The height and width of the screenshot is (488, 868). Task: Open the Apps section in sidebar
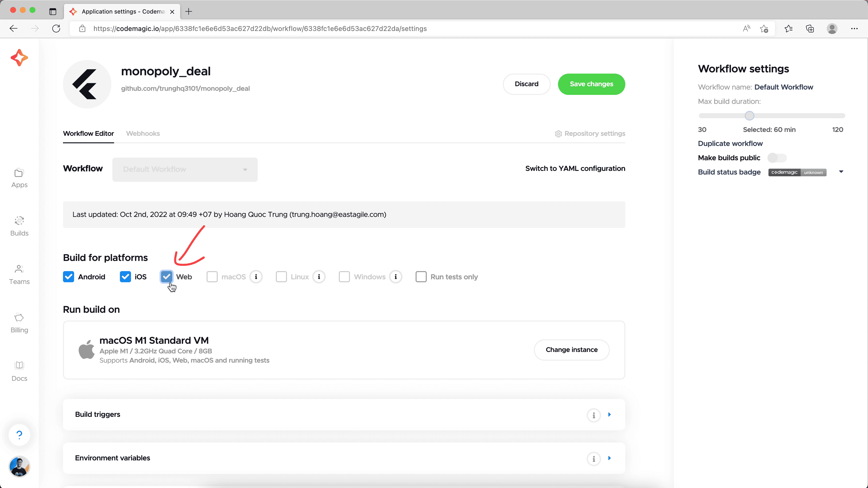pyautogui.click(x=19, y=178)
